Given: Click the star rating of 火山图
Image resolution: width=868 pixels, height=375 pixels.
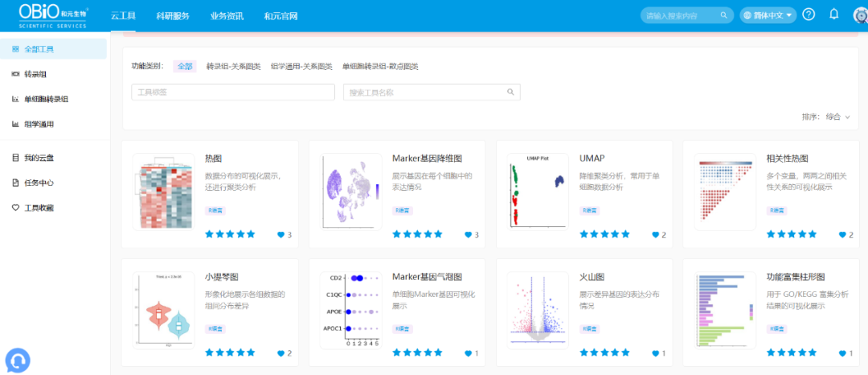Looking at the screenshot, I should click(604, 352).
